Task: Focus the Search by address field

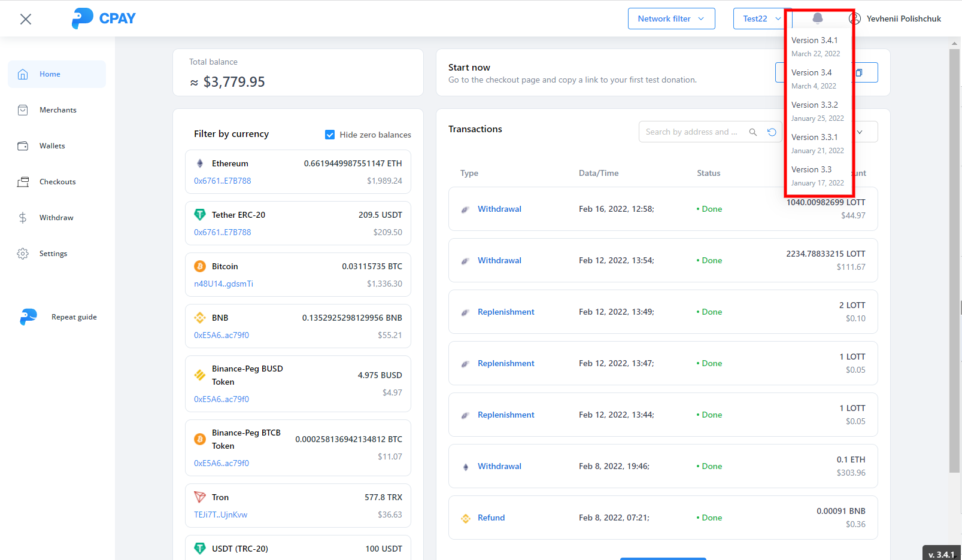Action: tap(691, 132)
